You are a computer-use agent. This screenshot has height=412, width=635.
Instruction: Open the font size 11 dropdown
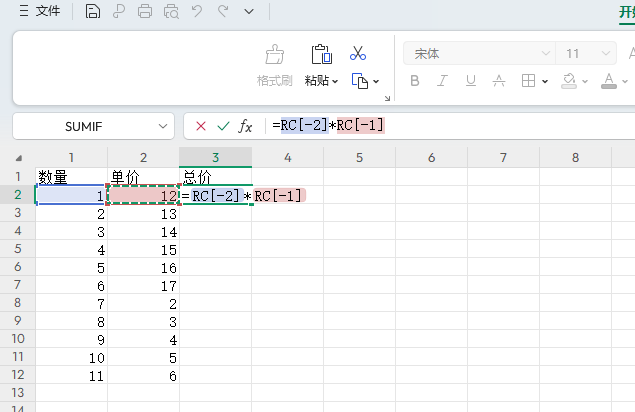(x=606, y=53)
